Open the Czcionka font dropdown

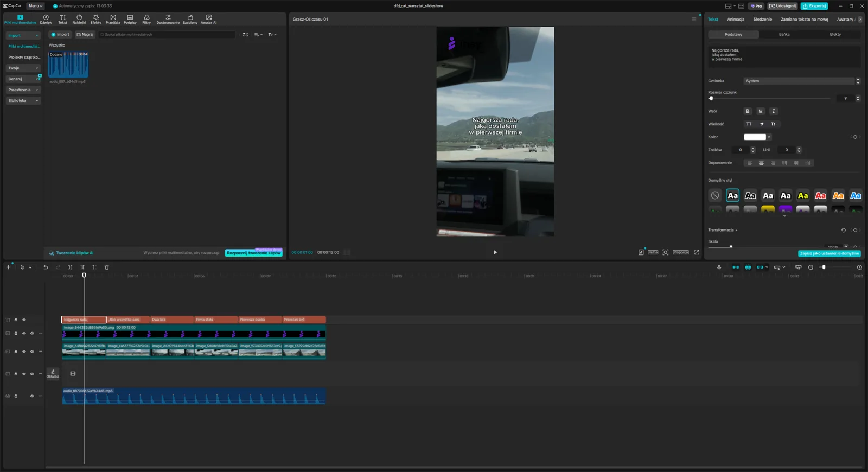pos(802,81)
